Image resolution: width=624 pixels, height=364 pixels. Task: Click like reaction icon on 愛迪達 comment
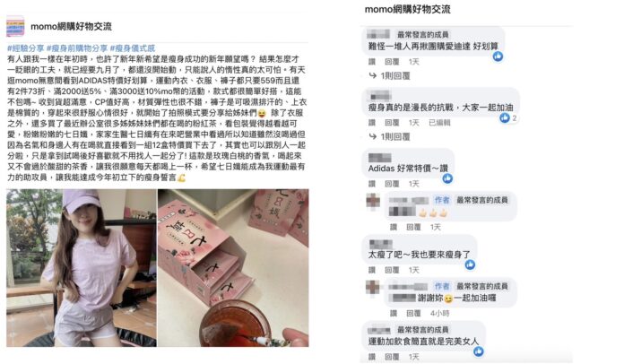pos(498,56)
